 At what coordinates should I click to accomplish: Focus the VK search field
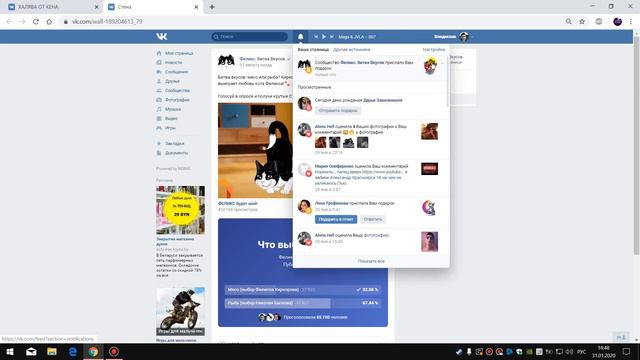249,37
